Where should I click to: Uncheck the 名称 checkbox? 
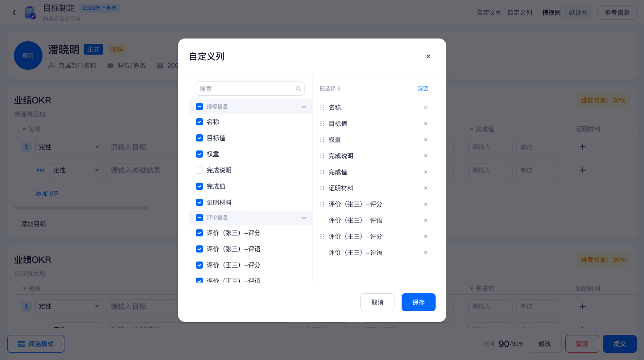199,122
